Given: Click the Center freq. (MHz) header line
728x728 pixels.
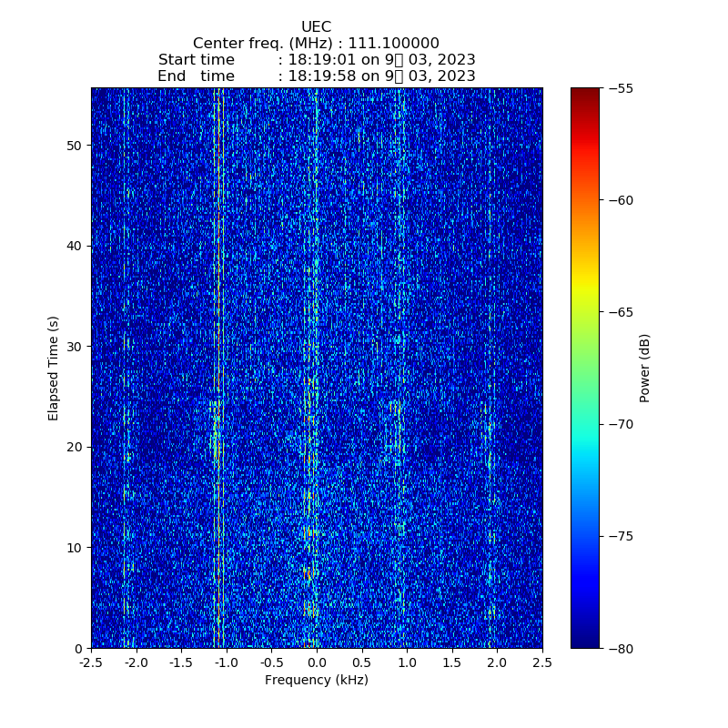Looking at the screenshot, I should [316, 44].
